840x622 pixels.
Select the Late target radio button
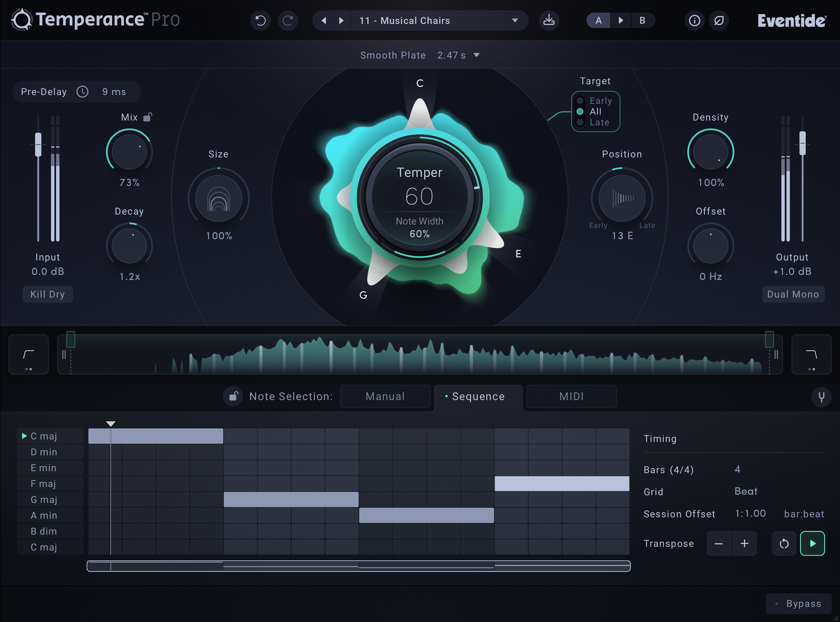coord(580,122)
